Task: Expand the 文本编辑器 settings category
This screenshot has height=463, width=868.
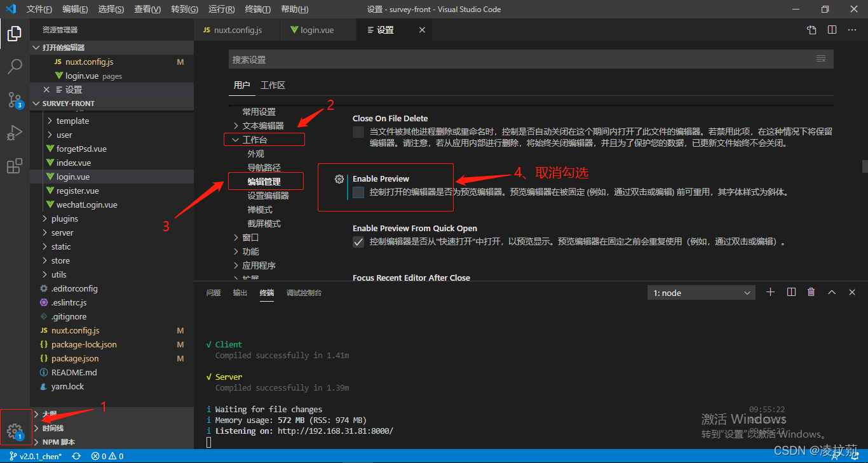Action: click(263, 126)
